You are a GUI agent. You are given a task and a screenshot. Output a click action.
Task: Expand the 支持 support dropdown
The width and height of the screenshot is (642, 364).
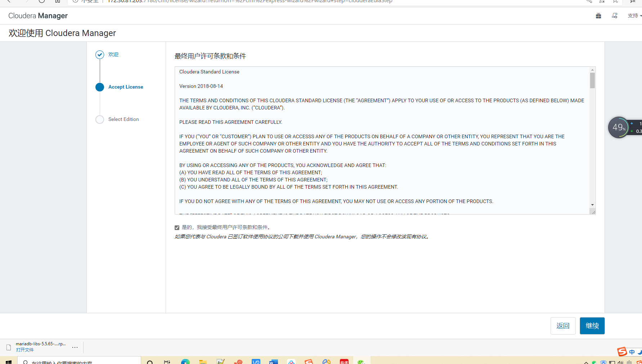point(634,16)
